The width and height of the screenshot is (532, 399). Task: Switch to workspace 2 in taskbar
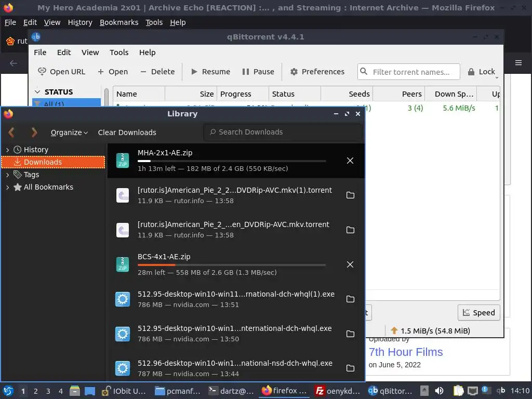(x=36, y=391)
